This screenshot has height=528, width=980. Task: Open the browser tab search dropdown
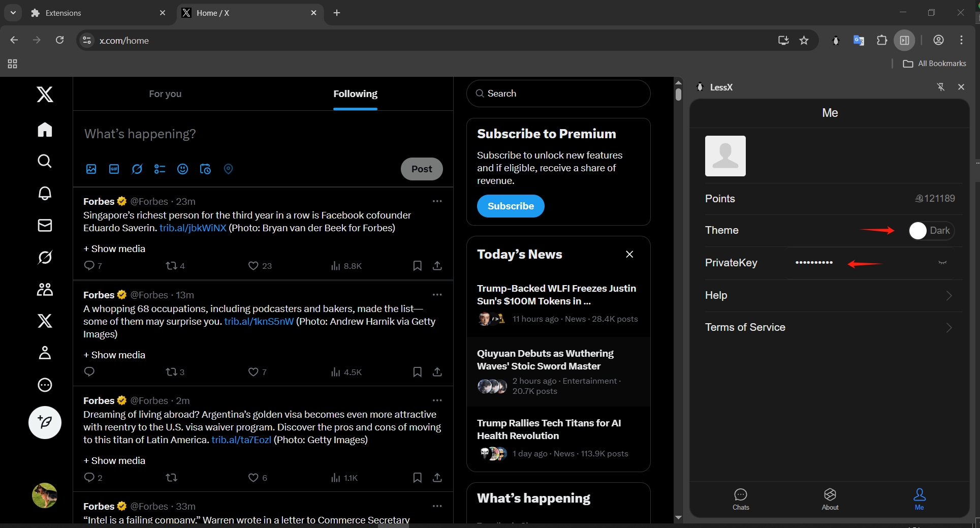[13, 13]
